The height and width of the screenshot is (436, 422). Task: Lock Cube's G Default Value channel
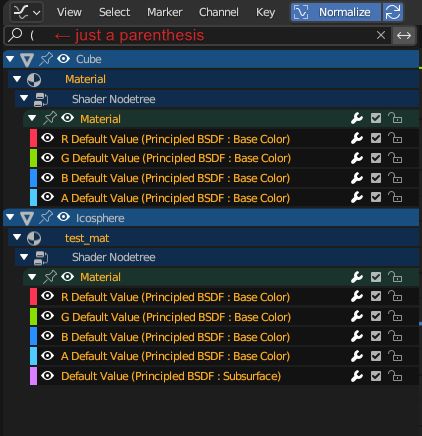(x=395, y=158)
